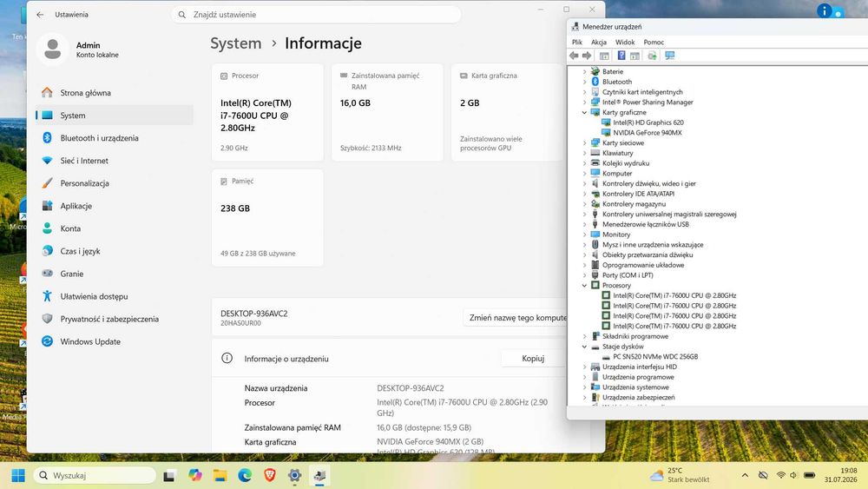Screen dimensions: 868x489
Task: Collapse the Procesory node
Action: [x=584, y=285]
